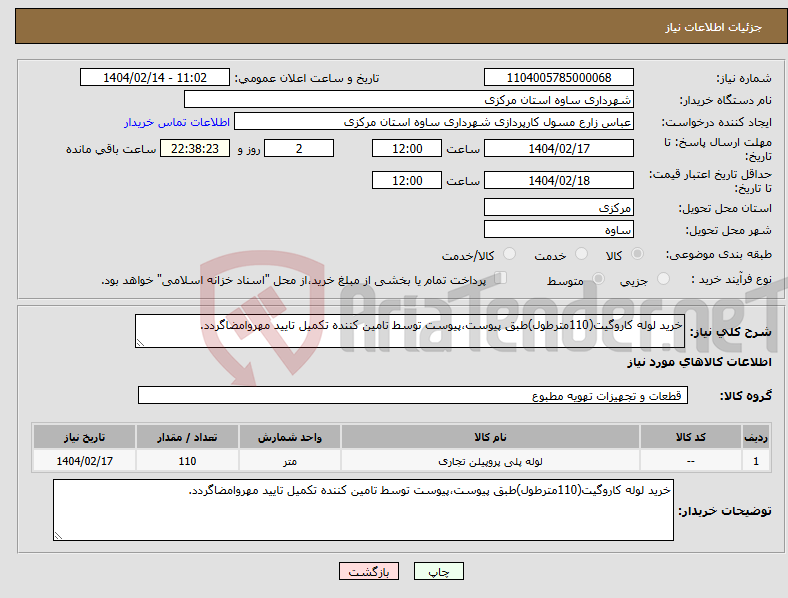Click the delivery province field مرکزی
The width and height of the screenshot is (788, 598).
tap(558, 207)
